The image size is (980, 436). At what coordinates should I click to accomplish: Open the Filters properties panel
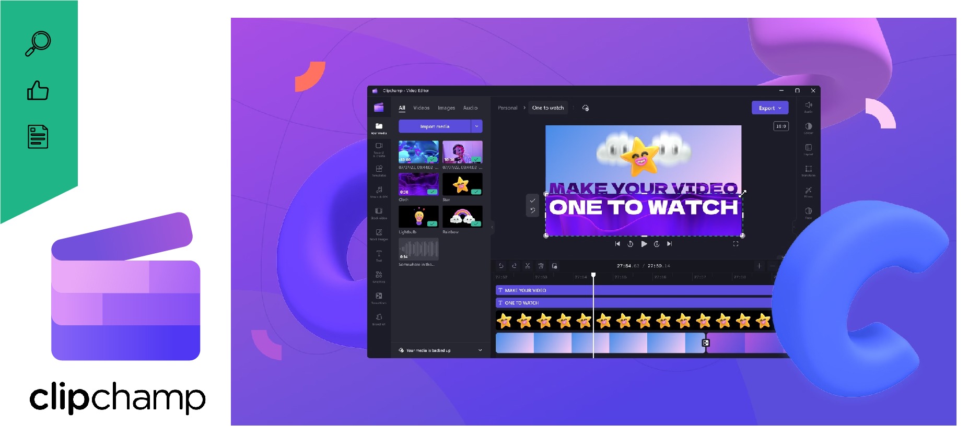pyautogui.click(x=808, y=192)
